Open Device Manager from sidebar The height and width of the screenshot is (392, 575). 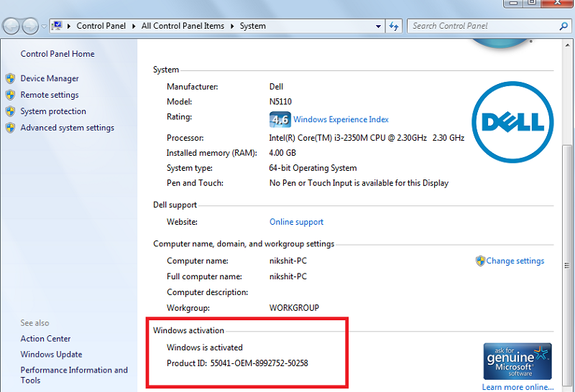(x=50, y=78)
